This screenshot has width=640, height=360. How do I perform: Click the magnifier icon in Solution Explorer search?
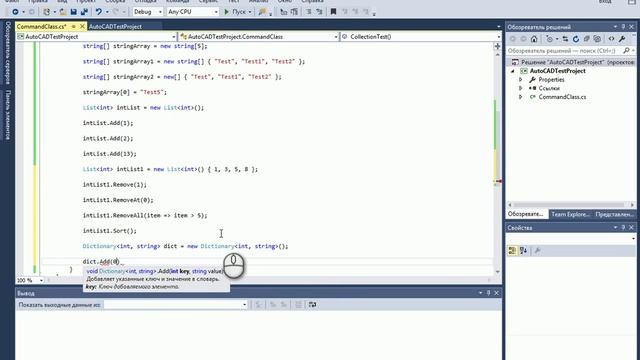pos(627,51)
